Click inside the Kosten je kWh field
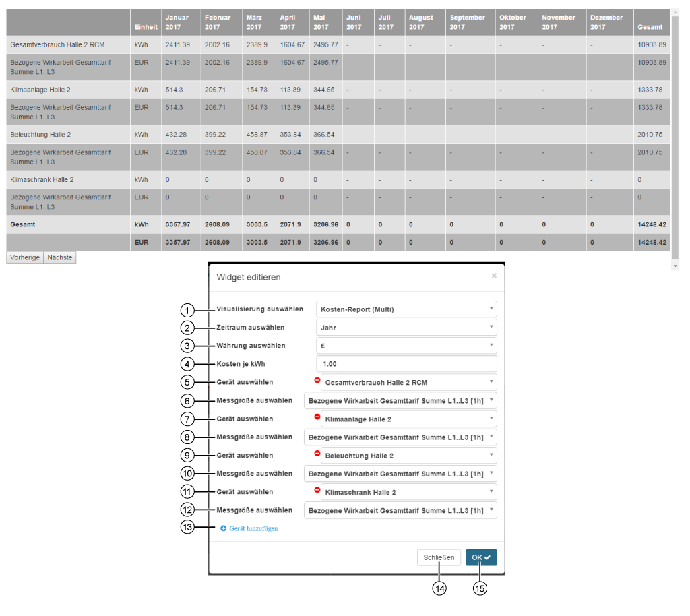Image resolution: width=690 pixels, height=616 pixels. pos(404,363)
